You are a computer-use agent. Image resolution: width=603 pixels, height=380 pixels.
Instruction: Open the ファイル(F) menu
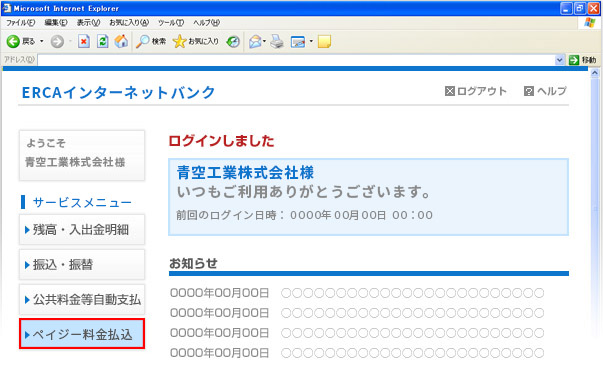click(20, 23)
